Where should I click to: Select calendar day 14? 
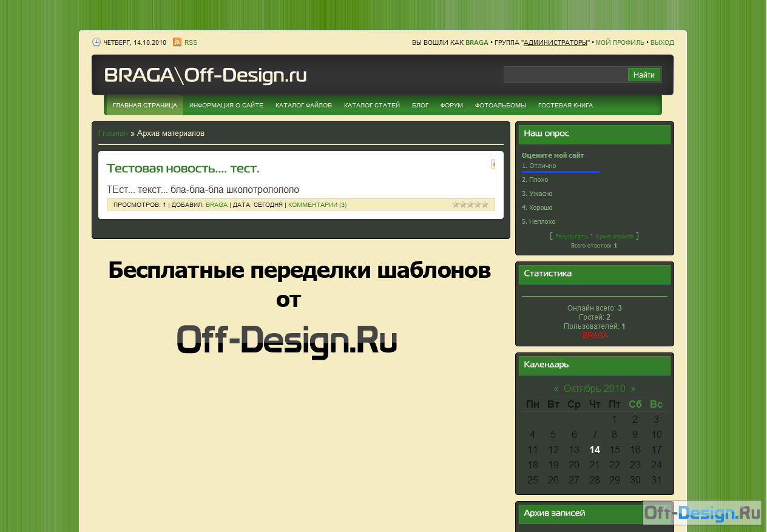[595, 450]
